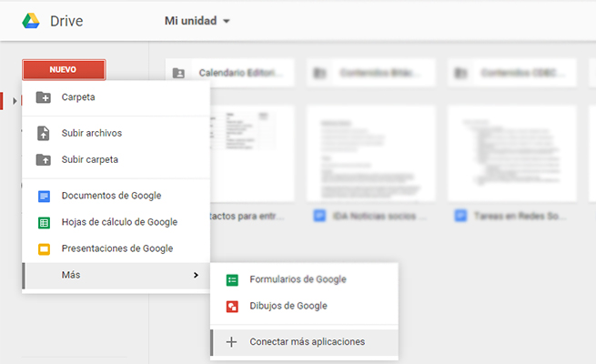This screenshot has height=364, width=596.
Task: Open the spreadsheet thumbnail partly behind the menu
Action: 252,154
